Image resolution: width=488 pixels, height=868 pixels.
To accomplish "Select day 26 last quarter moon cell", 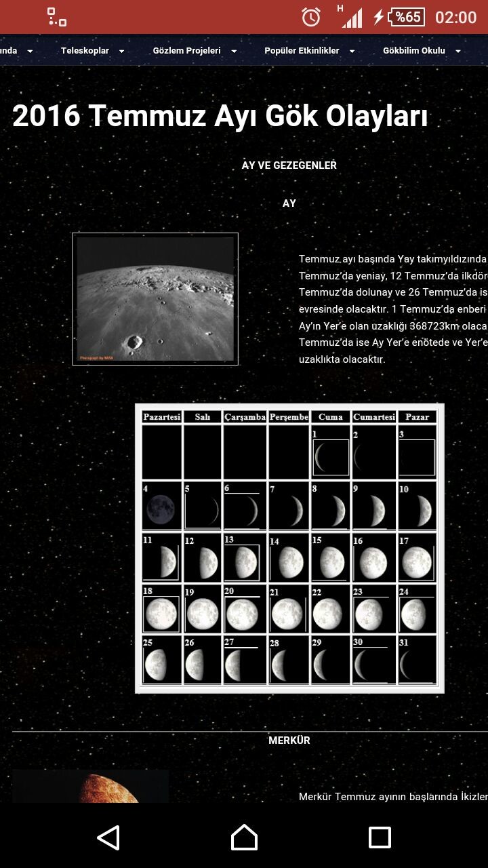I will [x=203, y=660].
